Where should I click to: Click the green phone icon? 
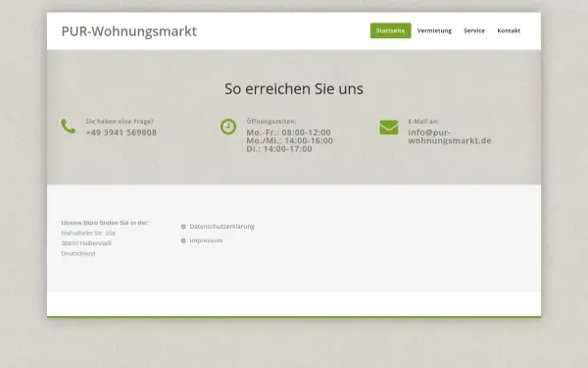[x=69, y=127]
